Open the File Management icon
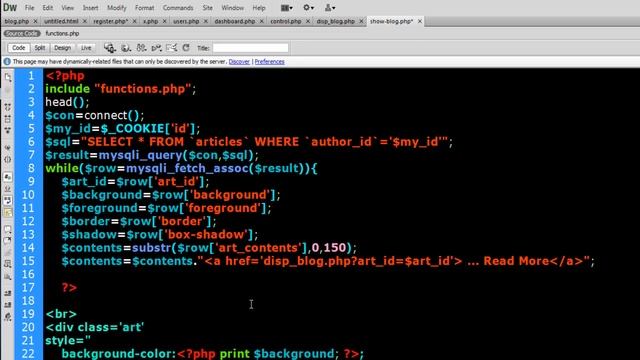 point(141,48)
